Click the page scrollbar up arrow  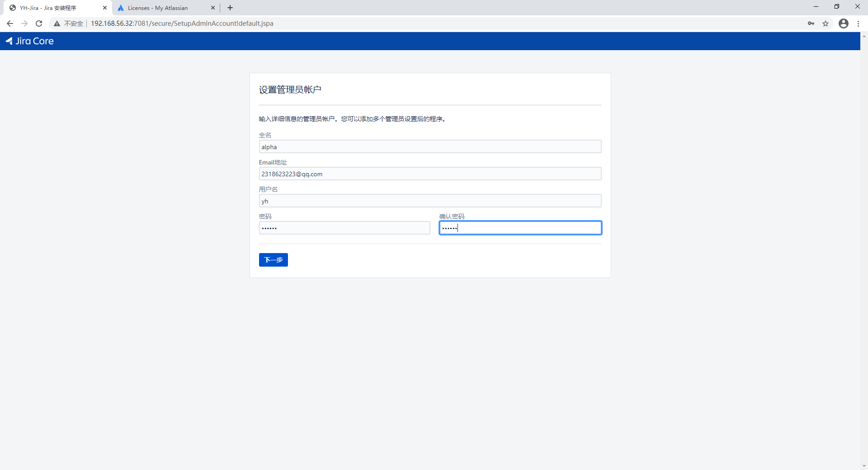(864, 36)
